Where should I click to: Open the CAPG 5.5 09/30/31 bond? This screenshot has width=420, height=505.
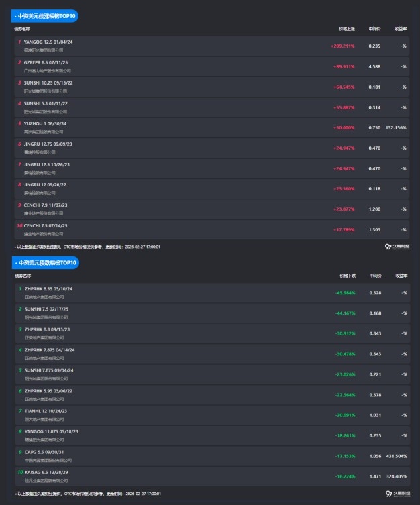44,452
